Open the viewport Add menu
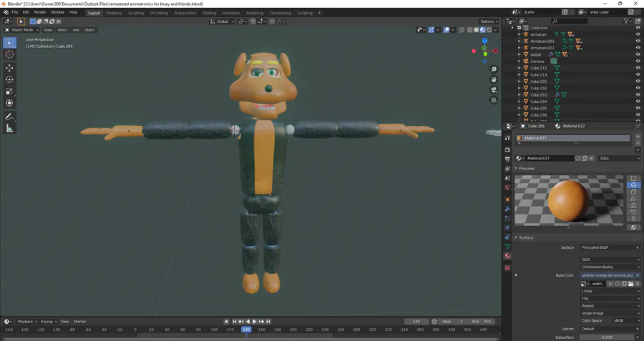Image resolution: width=644 pixels, height=341 pixels. [76, 30]
